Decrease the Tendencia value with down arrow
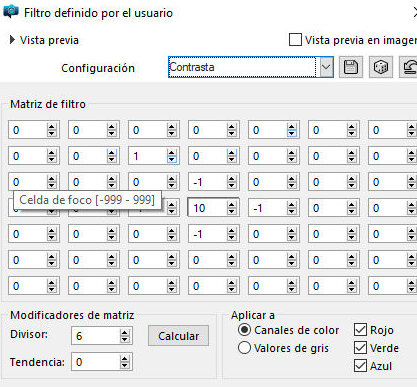Screen dimensions: 417x387 coord(124,365)
